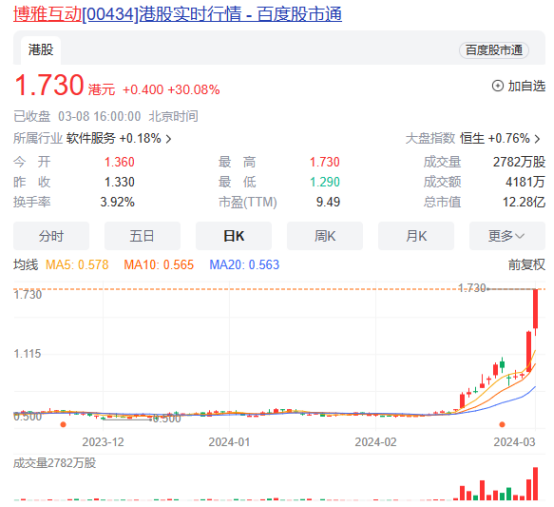Open the 更多 dropdown
The height and width of the screenshot is (507, 554).
(x=507, y=236)
